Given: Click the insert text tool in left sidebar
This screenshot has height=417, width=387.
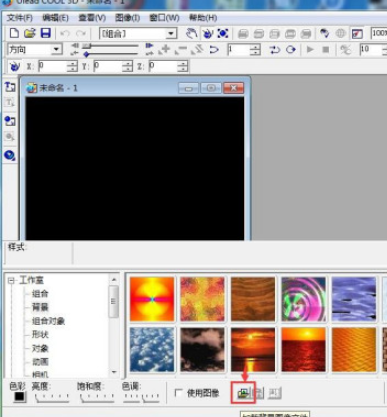Looking at the screenshot, I should tap(10, 87).
